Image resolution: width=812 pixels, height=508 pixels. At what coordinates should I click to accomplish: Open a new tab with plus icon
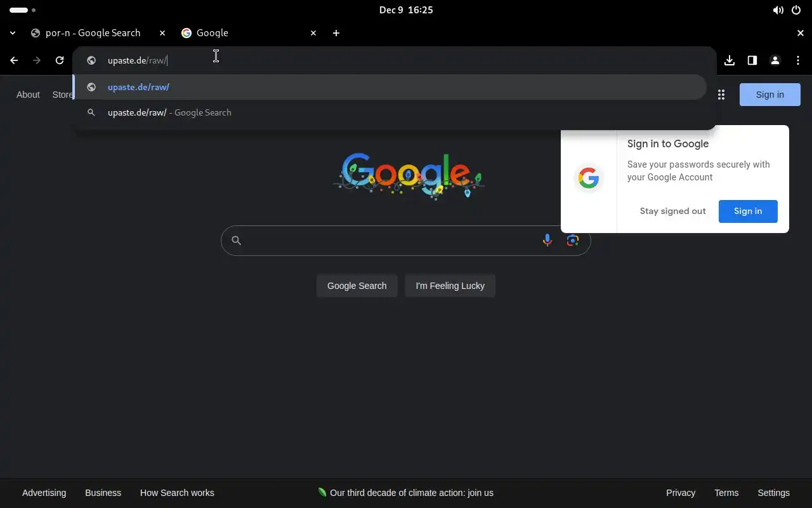click(x=336, y=33)
